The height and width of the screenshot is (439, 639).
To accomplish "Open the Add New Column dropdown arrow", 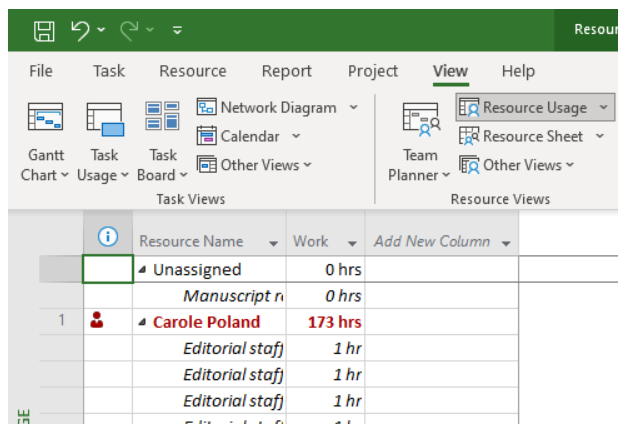I will [506, 244].
